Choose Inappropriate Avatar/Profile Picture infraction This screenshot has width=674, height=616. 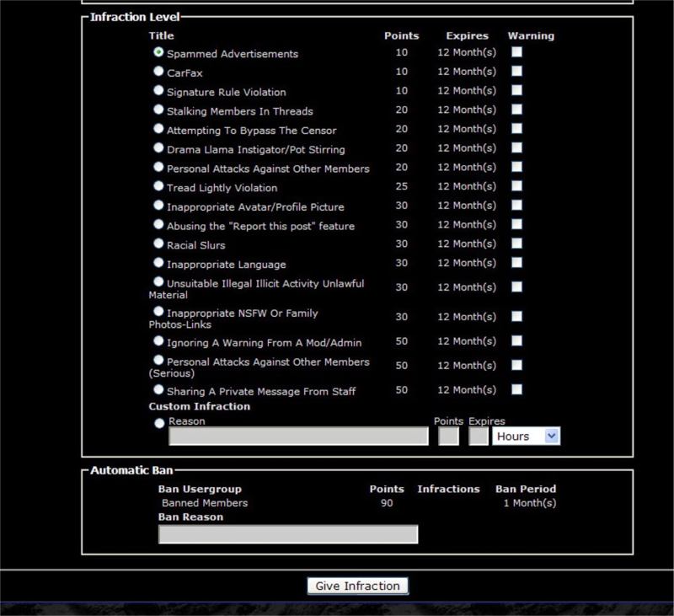point(158,205)
